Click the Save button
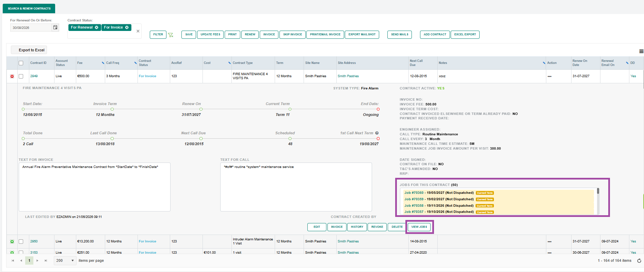The height and width of the screenshot is (272, 644). [x=189, y=35]
